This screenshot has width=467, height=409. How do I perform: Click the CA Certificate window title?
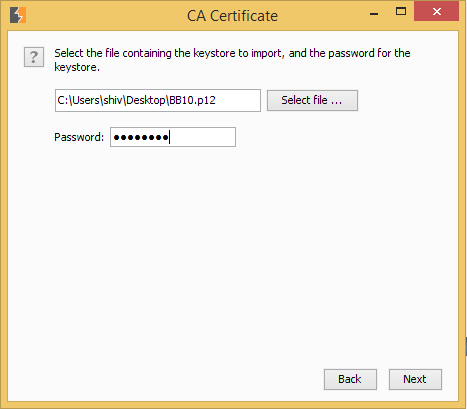(x=232, y=16)
